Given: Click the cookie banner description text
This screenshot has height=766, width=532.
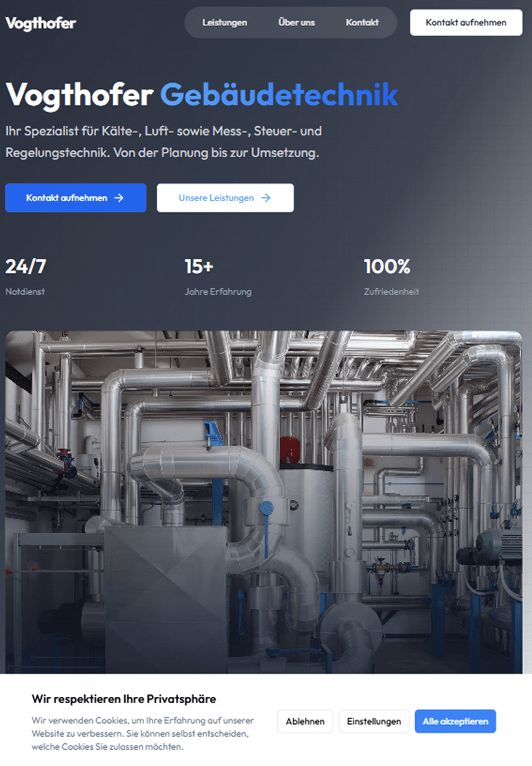Looking at the screenshot, I should pyautogui.click(x=143, y=734).
